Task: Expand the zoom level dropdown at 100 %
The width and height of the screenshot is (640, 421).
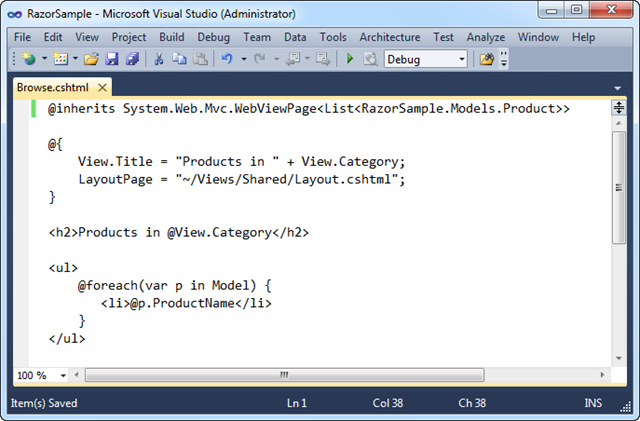Action: (63, 375)
